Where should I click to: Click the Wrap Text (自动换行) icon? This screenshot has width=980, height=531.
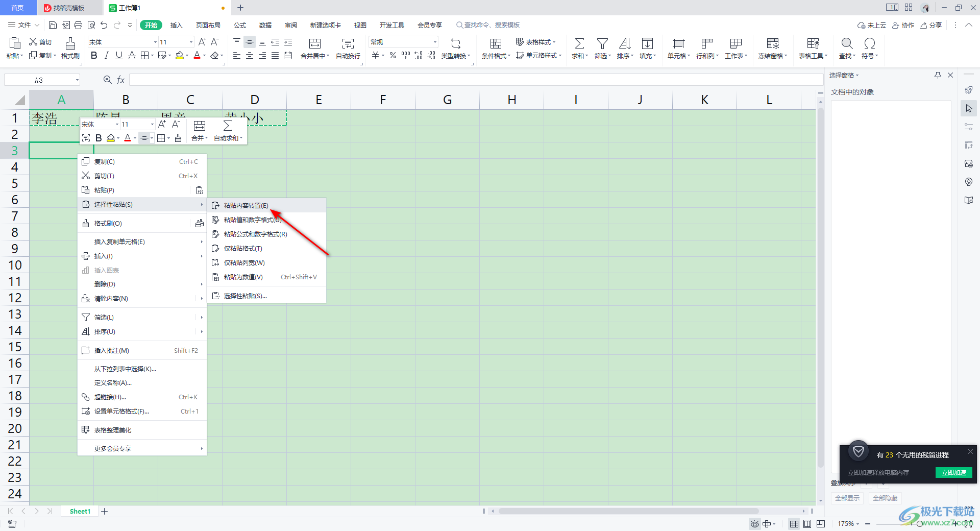pos(348,43)
